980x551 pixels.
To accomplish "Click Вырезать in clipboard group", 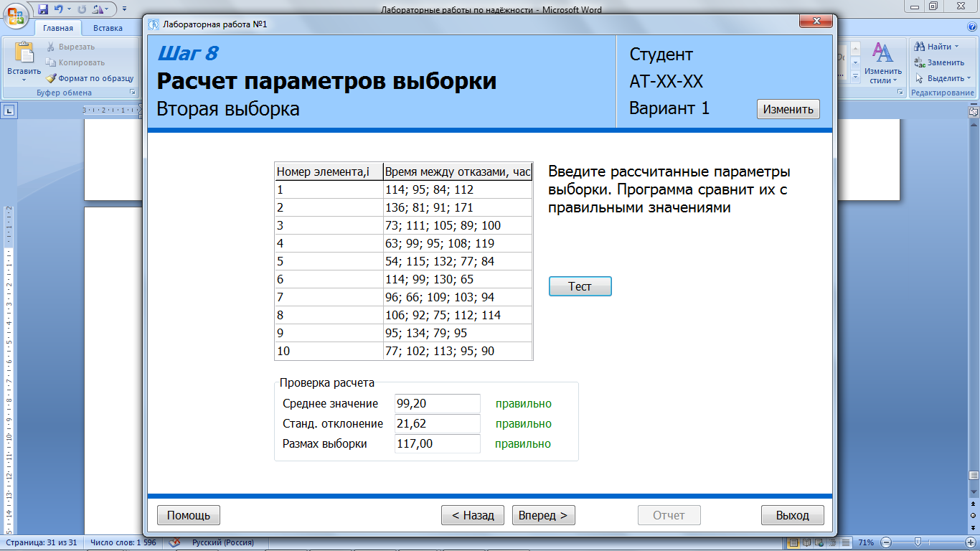I will [x=71, y=47].
